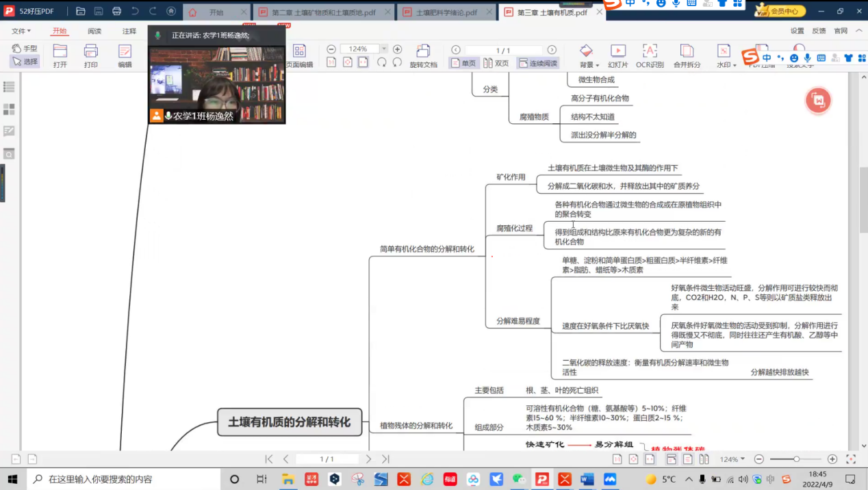Click the zoom in plus icon in toolbar

tap(398, 49)
